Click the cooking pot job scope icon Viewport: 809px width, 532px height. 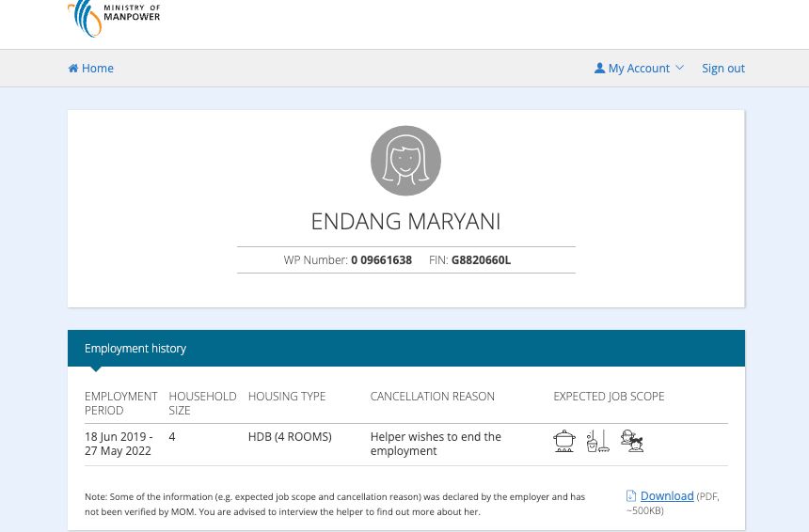point(564,441)
